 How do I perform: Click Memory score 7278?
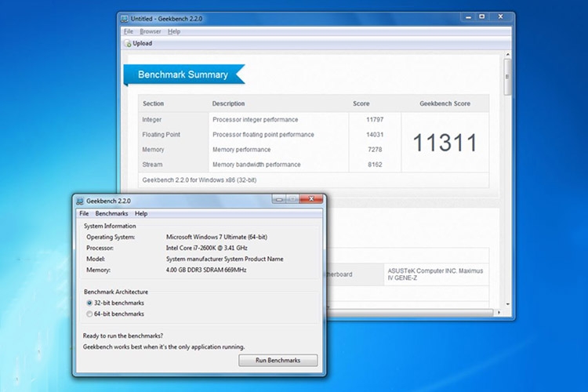[x=375, y=150]
